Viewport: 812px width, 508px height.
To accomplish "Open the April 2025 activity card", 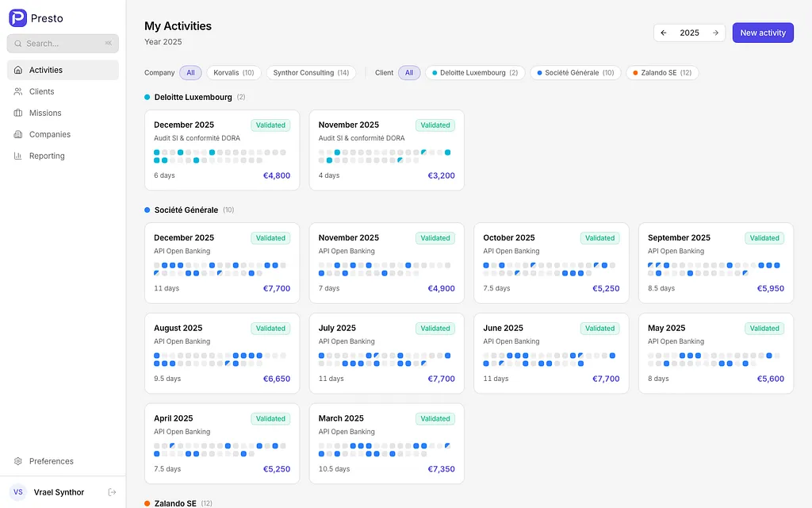I will [x=222, y=444].
